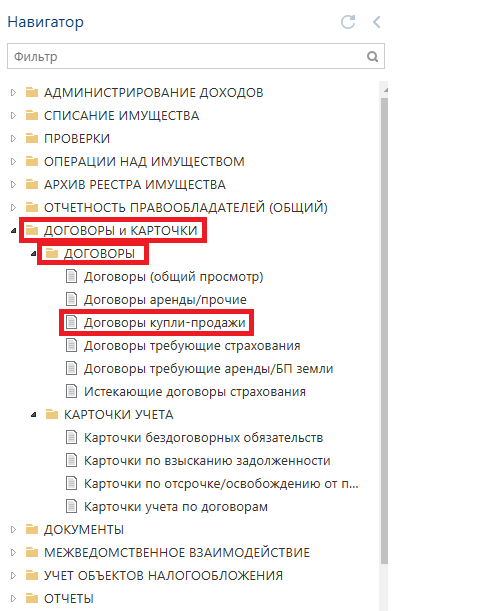Expand the АДМИНИСТРИРОВАНИЕ ДОХОДОВ node
The width and height of the screenshot is (496, 611).
(x=13, y=93)
